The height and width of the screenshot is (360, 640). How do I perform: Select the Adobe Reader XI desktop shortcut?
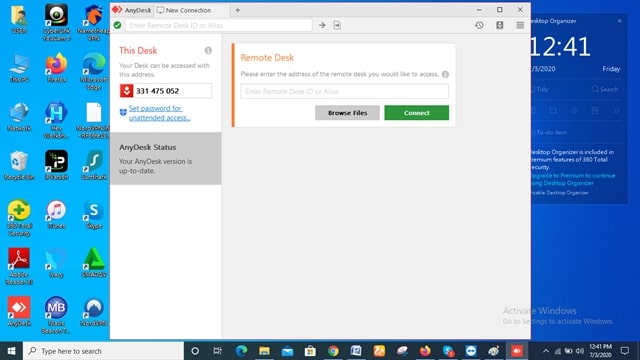(x=19, y=266)
